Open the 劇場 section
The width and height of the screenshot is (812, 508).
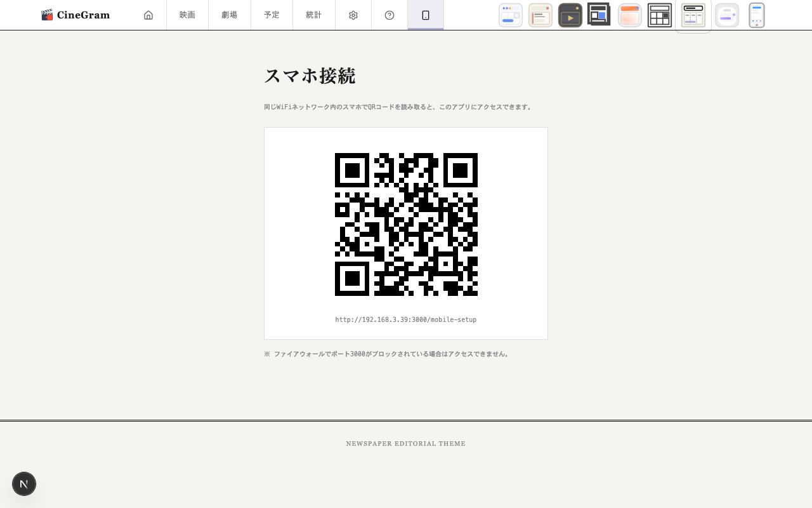coord(229,15)
